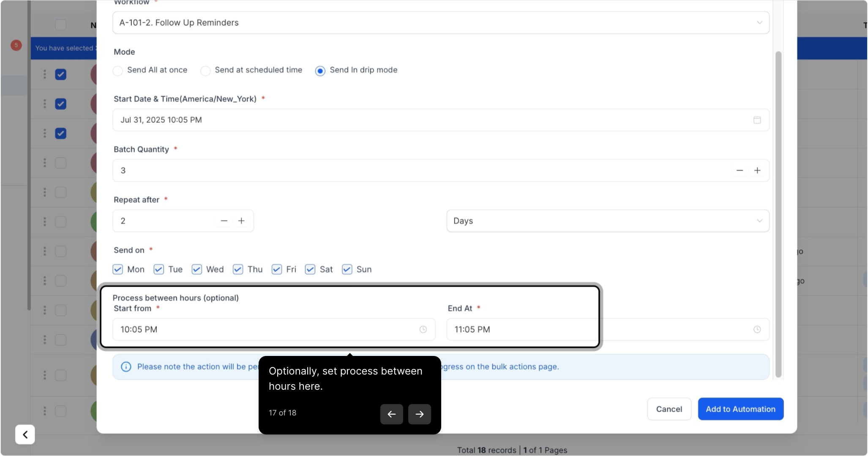
Task: Go back to previous tour step
Action: pos(391,414)
